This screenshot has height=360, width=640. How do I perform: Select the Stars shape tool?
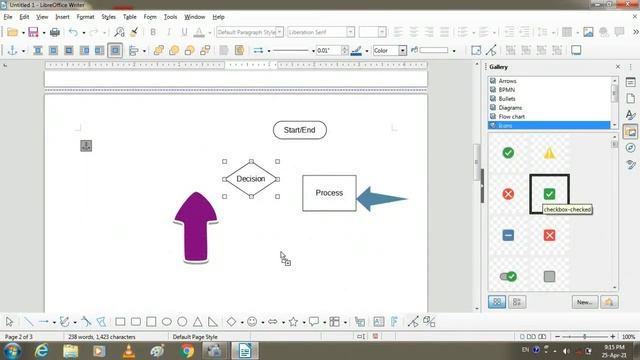[293, 322]
